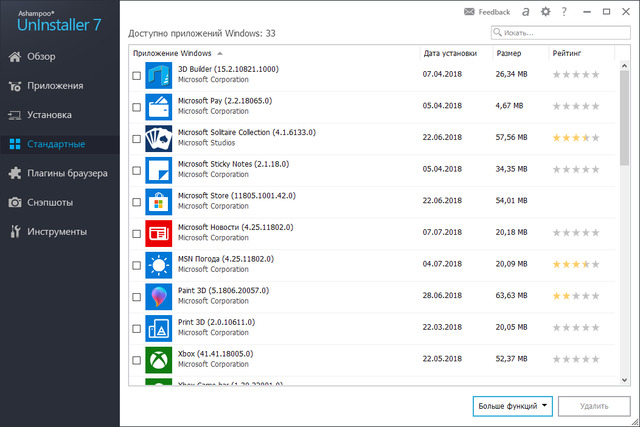Sort by Приложение Windows column header
640x427 pixels.
[x=170, y=52]
